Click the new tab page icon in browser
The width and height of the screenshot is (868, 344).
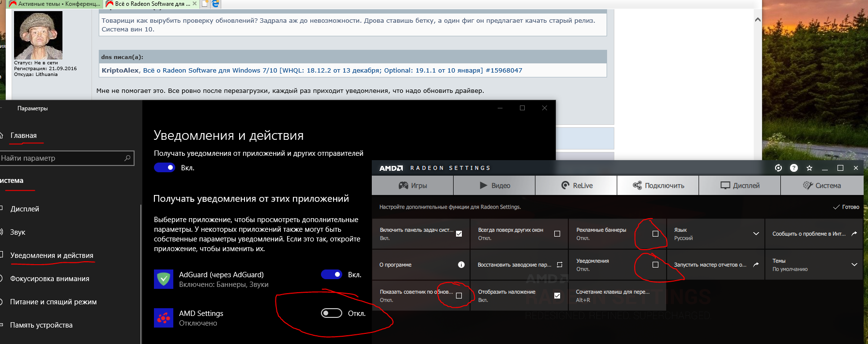tap(205, 4)
